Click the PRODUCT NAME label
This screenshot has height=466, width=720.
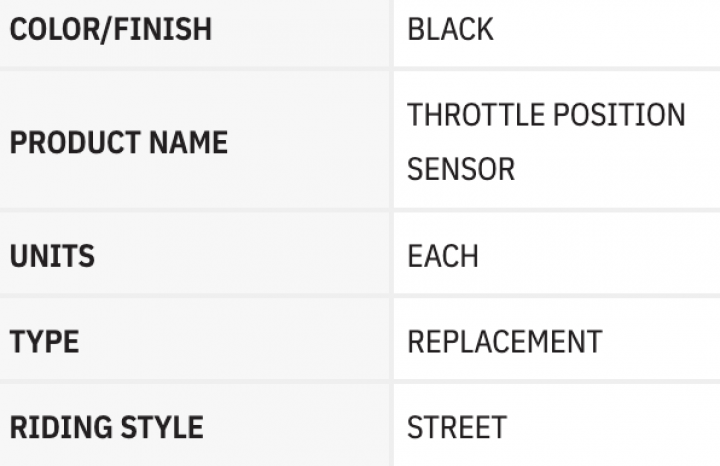pos(118,142)
